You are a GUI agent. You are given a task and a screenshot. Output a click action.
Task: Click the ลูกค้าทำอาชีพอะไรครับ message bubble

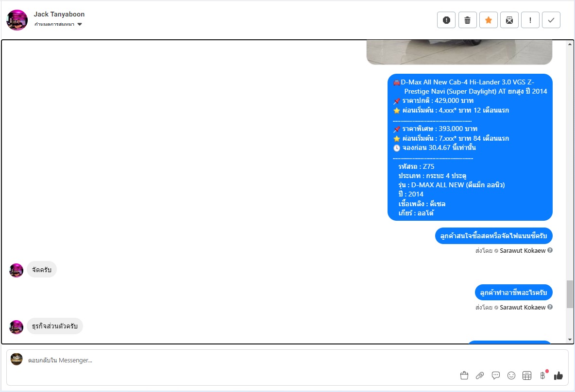[x=513, y=293]
